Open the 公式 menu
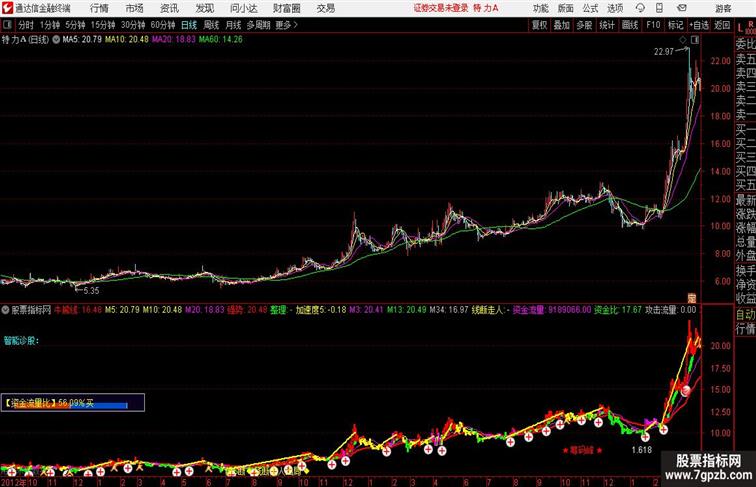756x487 pixels. (x=590, y=8)
